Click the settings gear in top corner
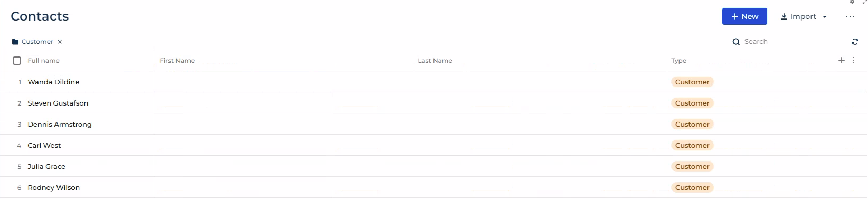The image size is (868, 199). 852,2
